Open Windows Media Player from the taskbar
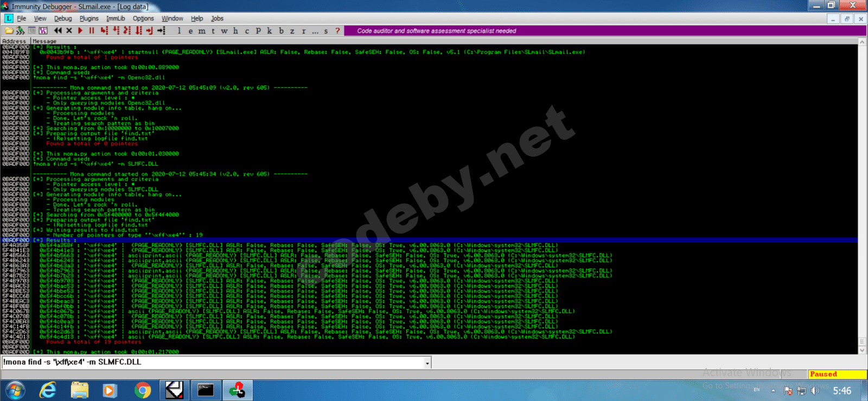 point(110,390)
